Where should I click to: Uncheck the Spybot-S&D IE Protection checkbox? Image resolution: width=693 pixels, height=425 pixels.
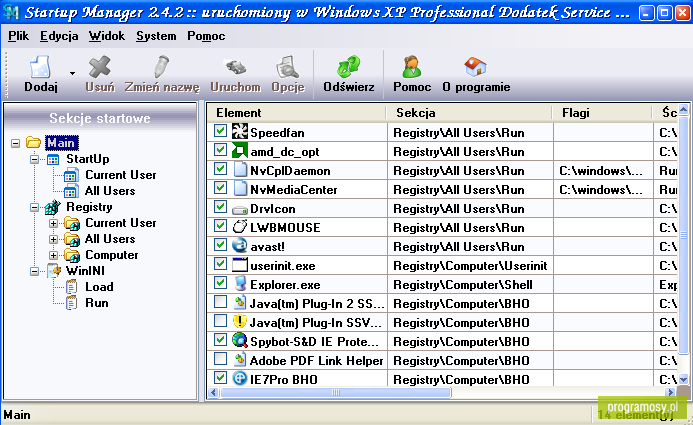point(220,340)
